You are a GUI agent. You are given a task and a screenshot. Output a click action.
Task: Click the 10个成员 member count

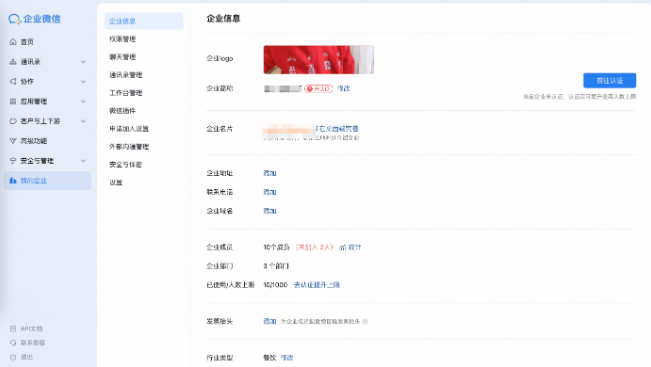(x=277, y=247)
